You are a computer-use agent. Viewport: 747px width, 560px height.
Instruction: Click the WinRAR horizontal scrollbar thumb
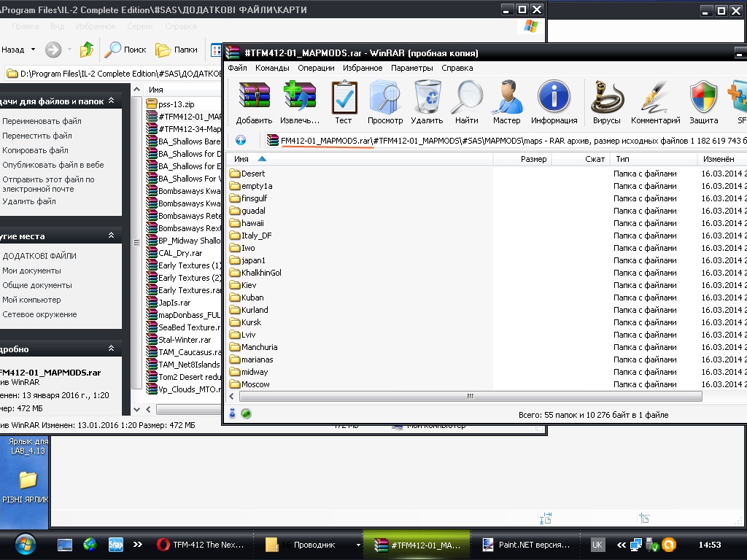[x=471, y=396]
